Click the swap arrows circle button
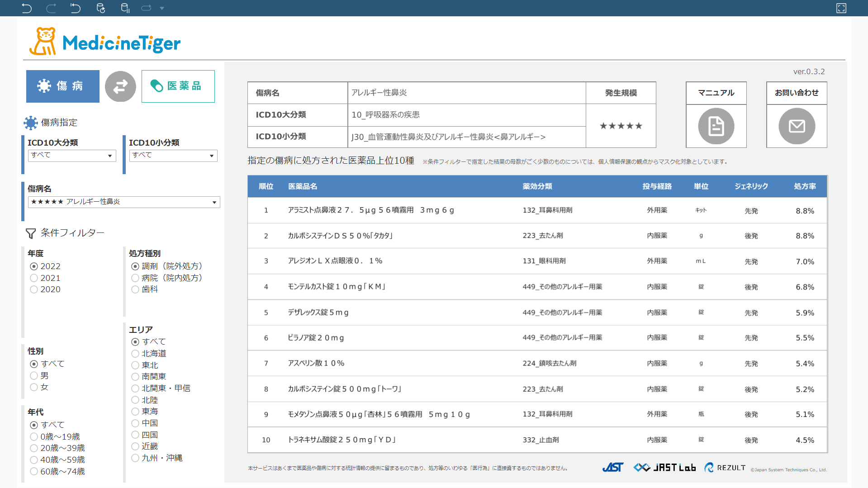The height and width of the screenshot is (488, 868). point(120,86)
